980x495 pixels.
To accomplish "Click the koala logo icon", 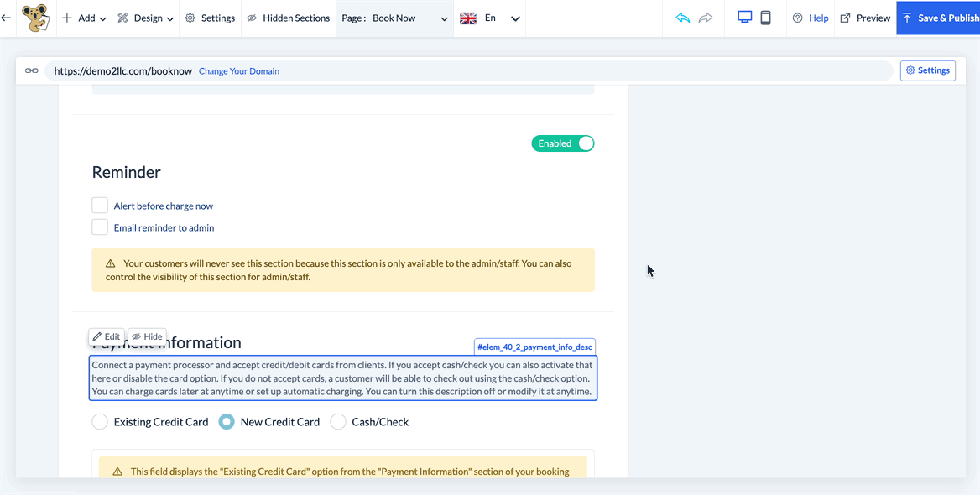I will pyautogui.click(x=34, y=18).
